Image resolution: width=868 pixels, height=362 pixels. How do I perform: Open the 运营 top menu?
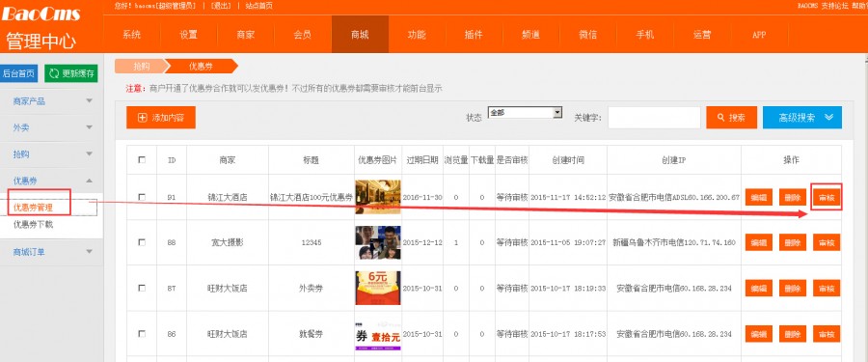(x=702, y=35)
